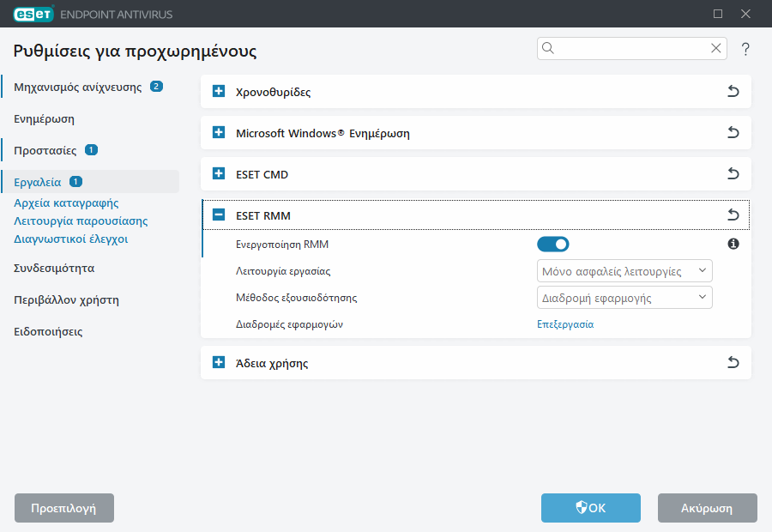
Task: Focus the settings search field
Action: 631,48
